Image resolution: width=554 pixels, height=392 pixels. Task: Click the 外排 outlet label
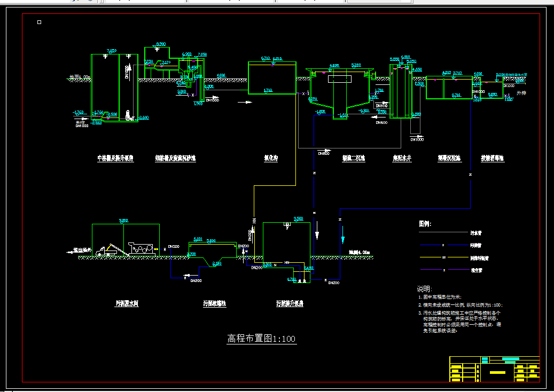click(521, 93)
